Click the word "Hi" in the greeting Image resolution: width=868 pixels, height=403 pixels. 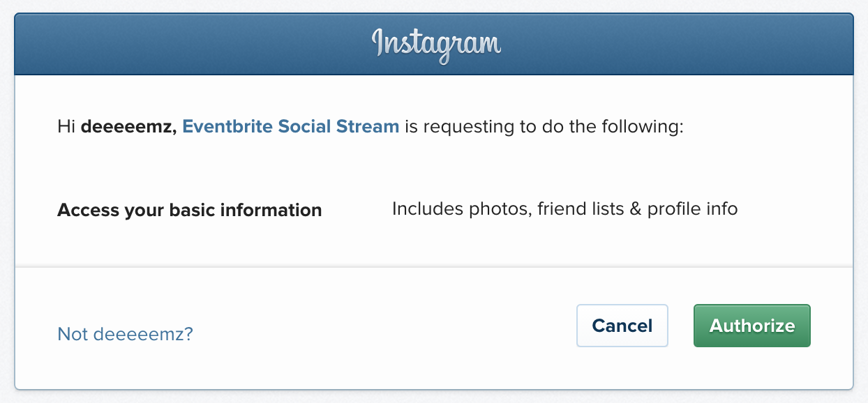66,127
